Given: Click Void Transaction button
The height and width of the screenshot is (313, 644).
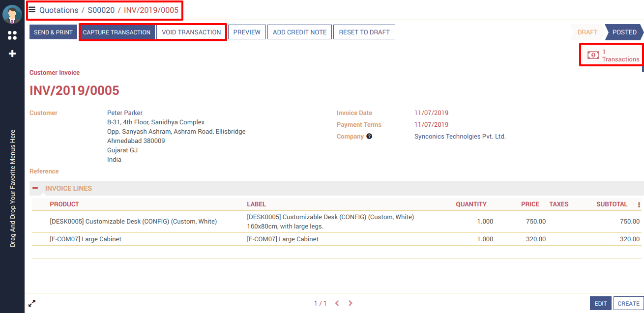Looking at the screenshot, I should [191, 32].
